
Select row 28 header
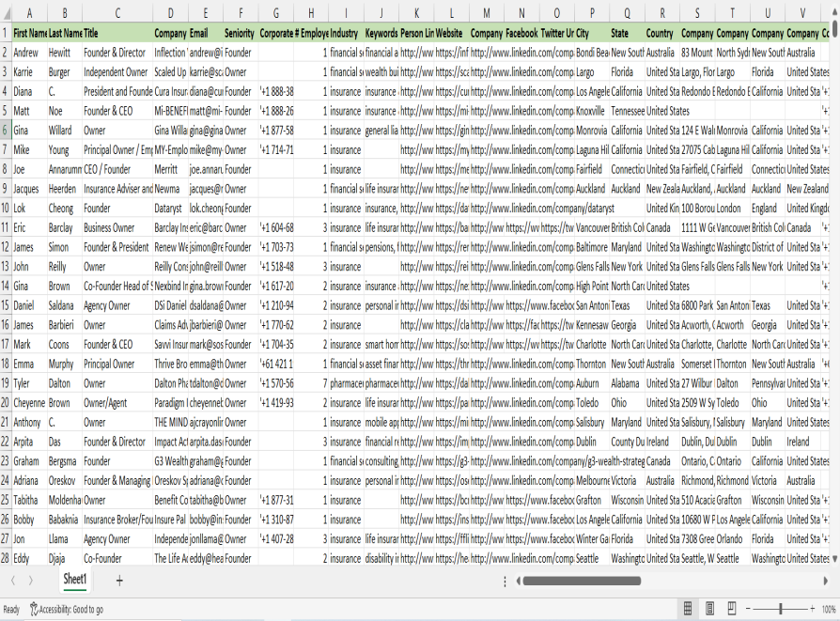tap(6, 558)
